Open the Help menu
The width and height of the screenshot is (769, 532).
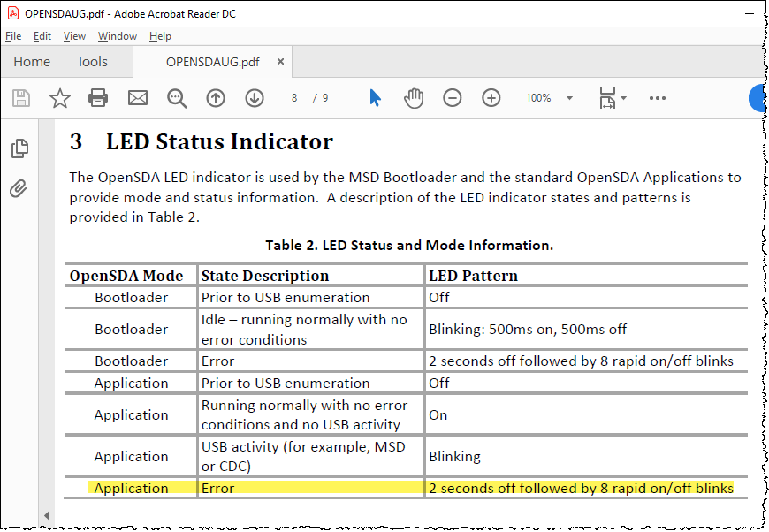click(160, 36)
